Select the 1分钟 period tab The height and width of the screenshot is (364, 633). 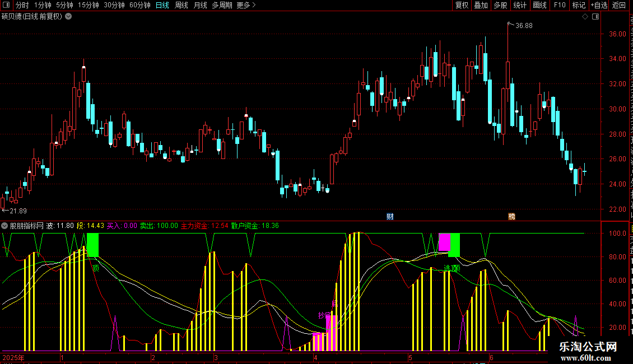pyautogui.click(x=43, y=5)
